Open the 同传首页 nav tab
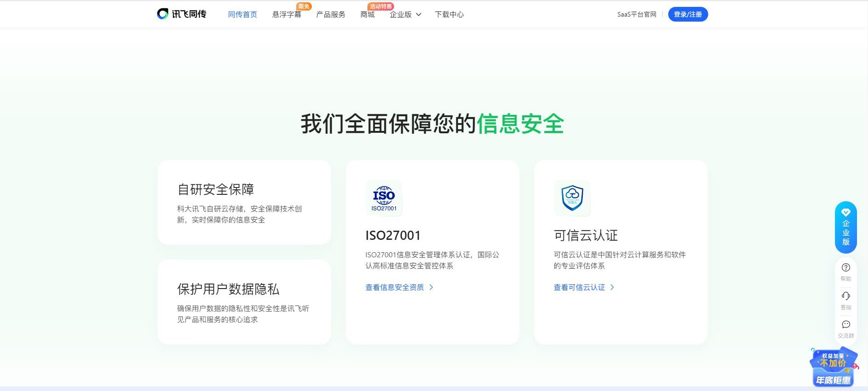Viewport: 868px width, 391px height. [x=242, y=15]
